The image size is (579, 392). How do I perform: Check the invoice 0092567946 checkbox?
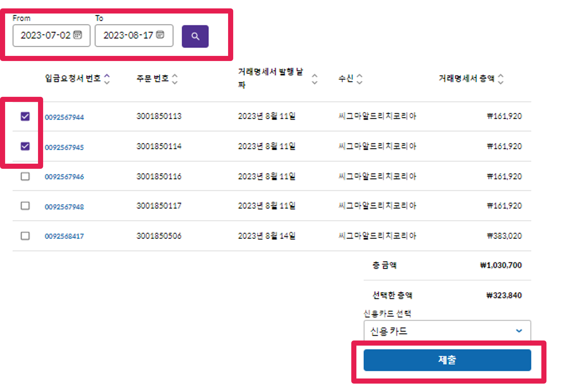click(x=25, y=176)
